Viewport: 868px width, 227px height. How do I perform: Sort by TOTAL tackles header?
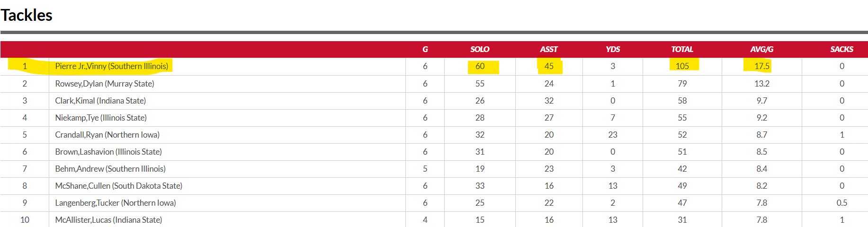click(682, 49)
